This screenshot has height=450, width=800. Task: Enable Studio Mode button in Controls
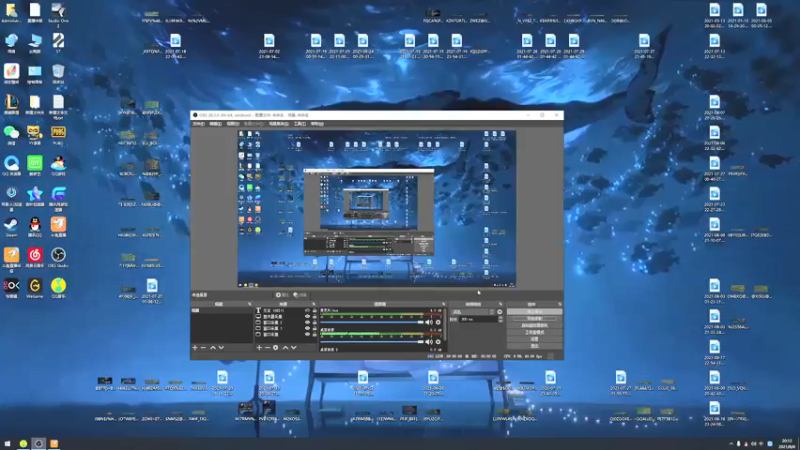534,332
